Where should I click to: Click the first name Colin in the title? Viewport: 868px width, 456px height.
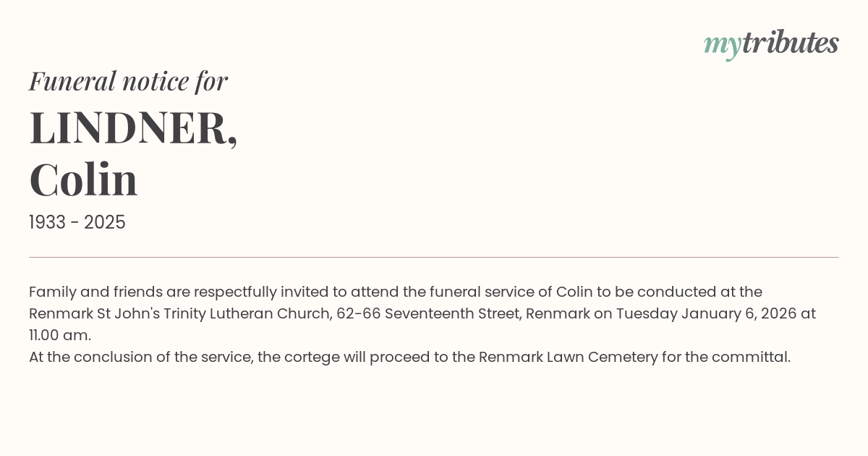pos(83,180)
